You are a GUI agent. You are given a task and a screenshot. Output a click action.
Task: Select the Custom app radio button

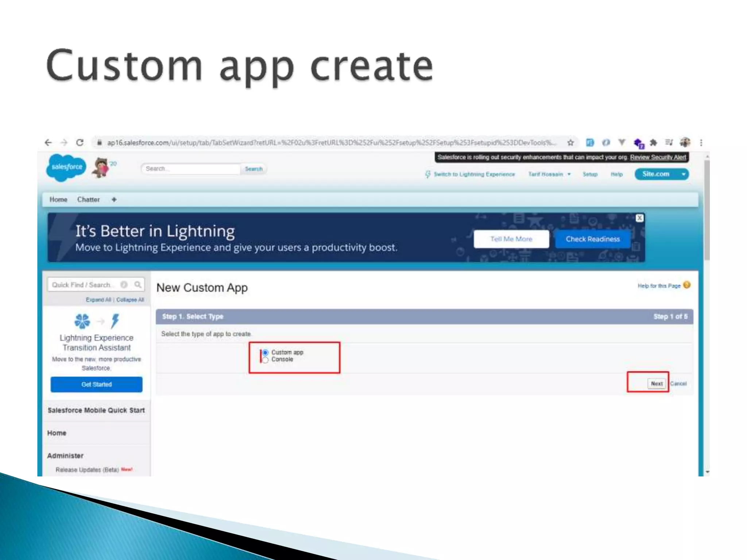pyautogui.click(x=266, y=353)
